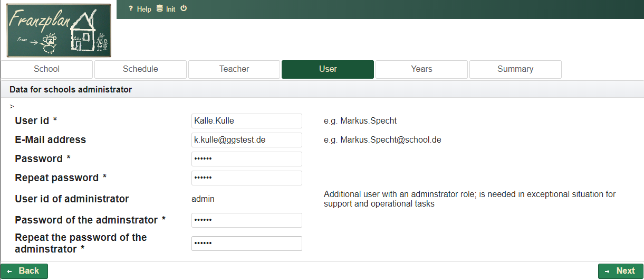Click the Help question mark icon
This screenshot has width=644, height=280.
pos(131,9)
